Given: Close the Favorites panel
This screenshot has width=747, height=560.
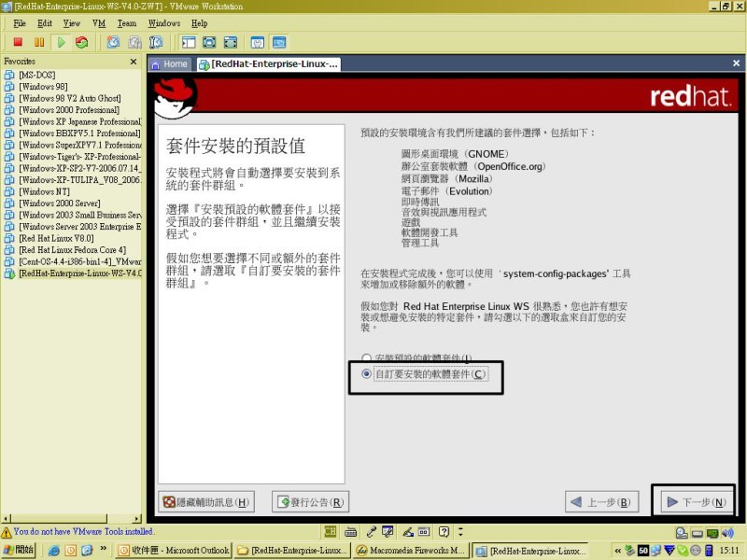Looking at the screenshot, I should coord(134,62).
